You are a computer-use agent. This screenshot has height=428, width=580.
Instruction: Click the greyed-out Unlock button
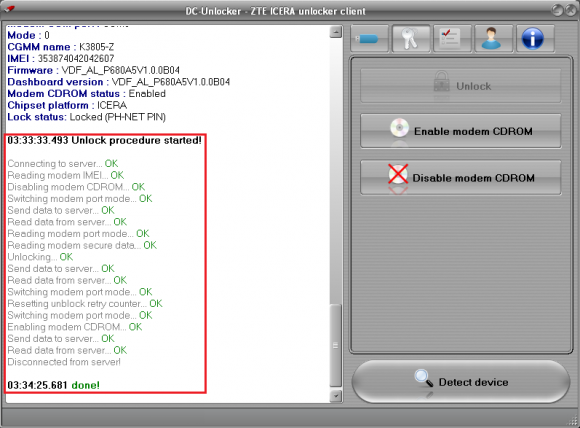click(x=461, y=86)
